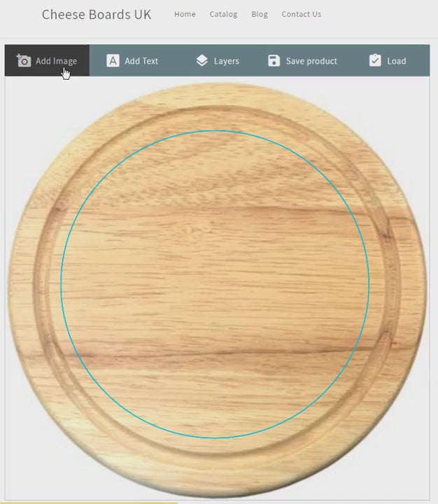This screenshot has height=504, width=438.
Task: Go to the Home page
Action: 185,14
